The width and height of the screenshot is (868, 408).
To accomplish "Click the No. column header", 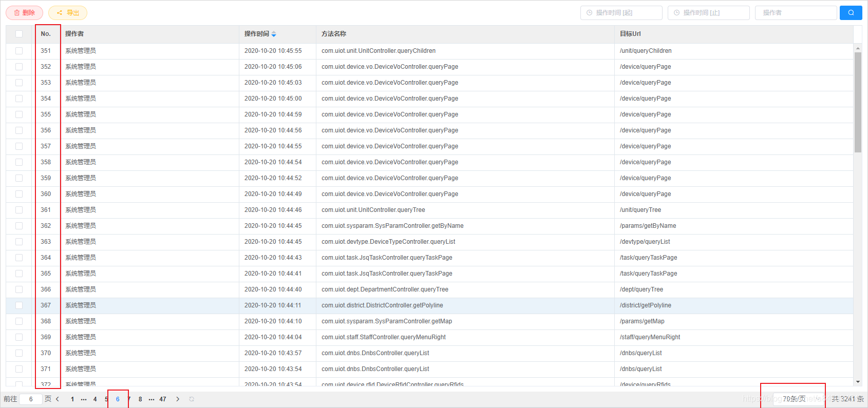I will (46, 34).
